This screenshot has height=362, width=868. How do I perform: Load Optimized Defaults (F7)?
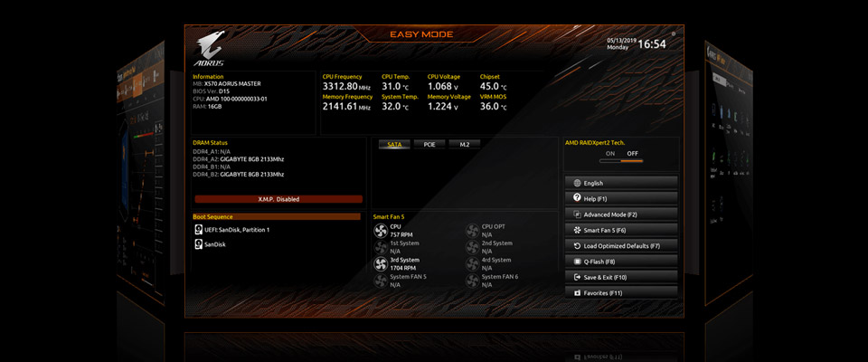(x=621, y=245)
